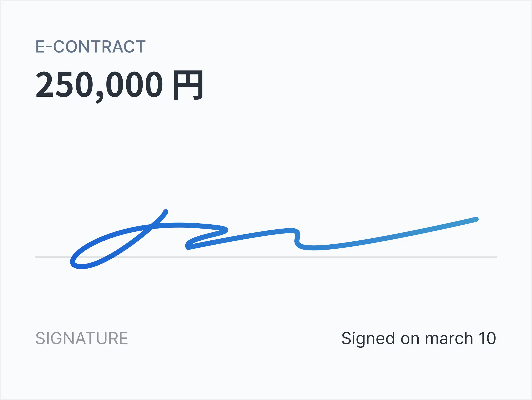Click the word "Signed" in the date text
Screen dimensions: 532x400
click(368, 339)
